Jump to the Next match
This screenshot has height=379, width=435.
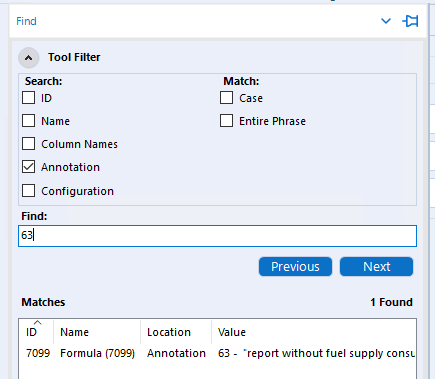(x=376, y=267)
